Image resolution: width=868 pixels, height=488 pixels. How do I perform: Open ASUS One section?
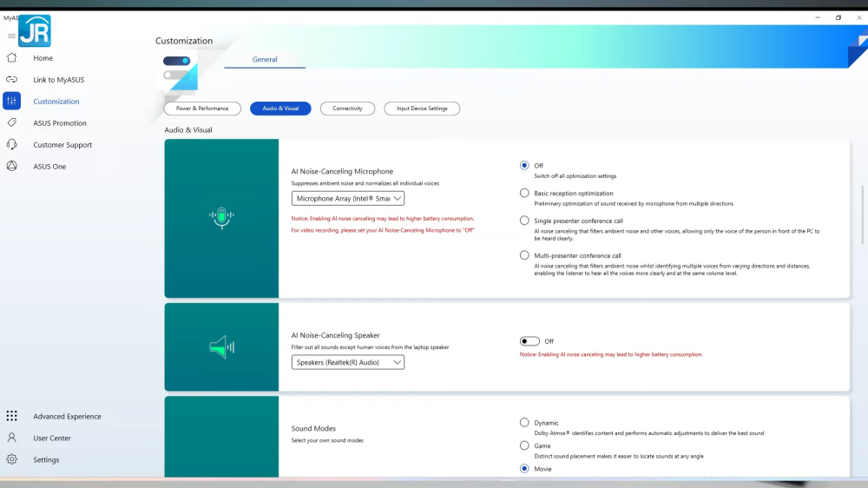pos(49,166)
